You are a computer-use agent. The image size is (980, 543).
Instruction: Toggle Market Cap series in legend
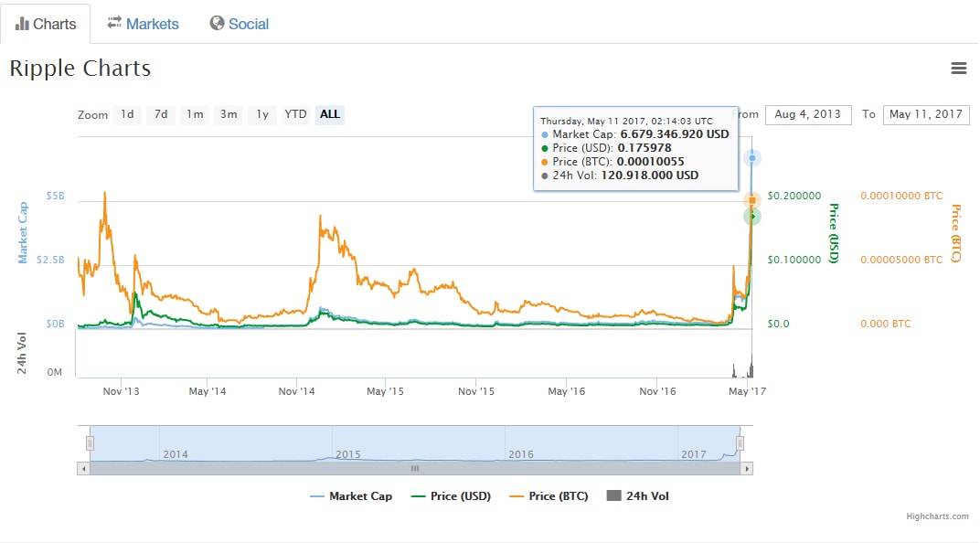[351, 496]
